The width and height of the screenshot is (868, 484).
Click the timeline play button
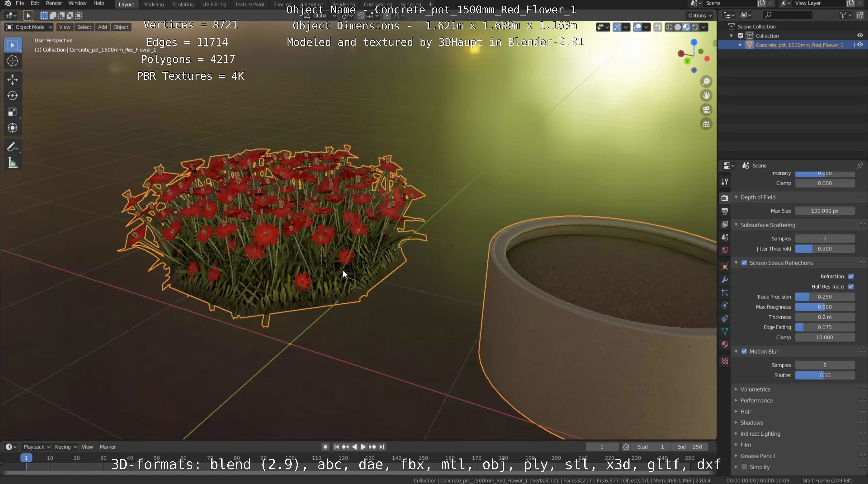363,447
